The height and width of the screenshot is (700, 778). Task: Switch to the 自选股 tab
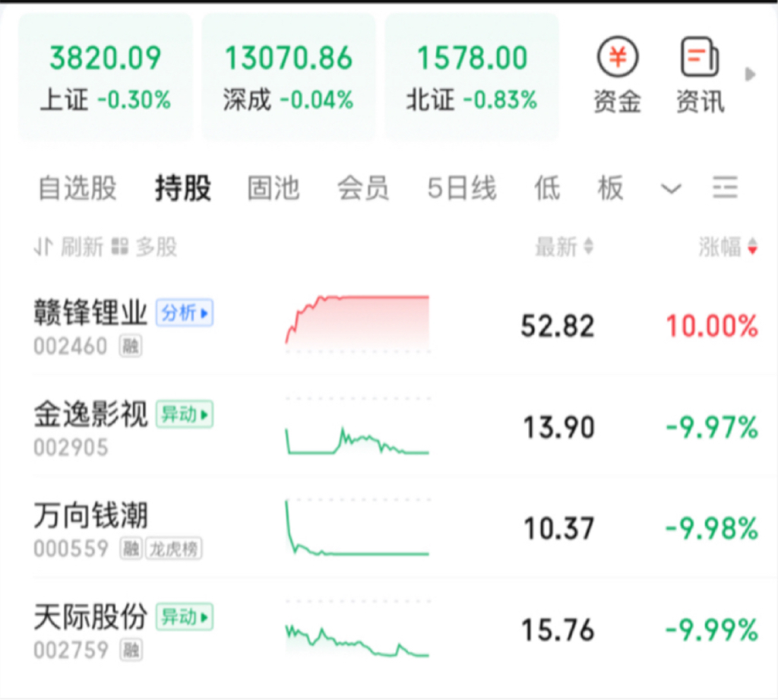click(x=77, y=188)
